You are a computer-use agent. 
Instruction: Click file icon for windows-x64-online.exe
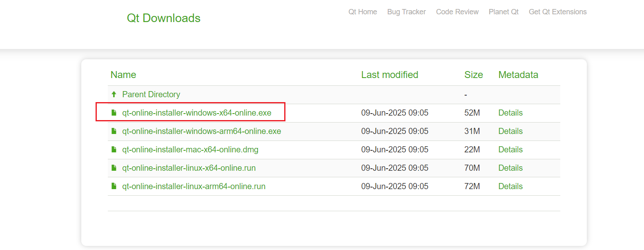click(x=114, y=113)
